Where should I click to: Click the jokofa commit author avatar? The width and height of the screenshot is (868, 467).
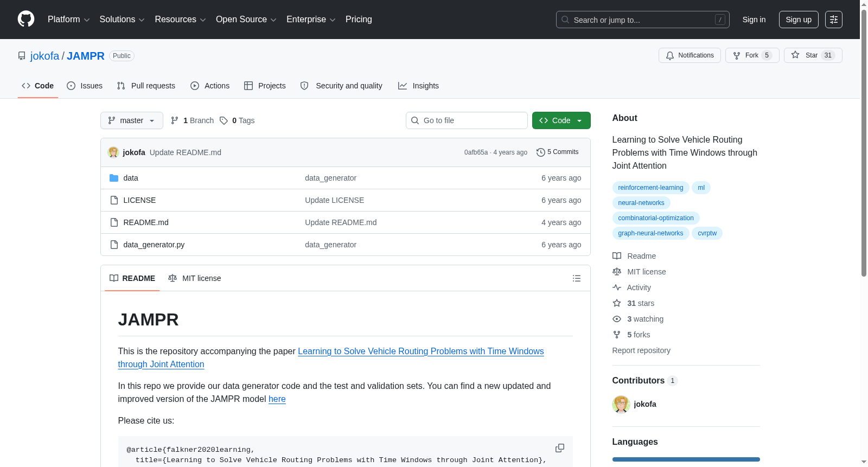[x=113, y=152]
